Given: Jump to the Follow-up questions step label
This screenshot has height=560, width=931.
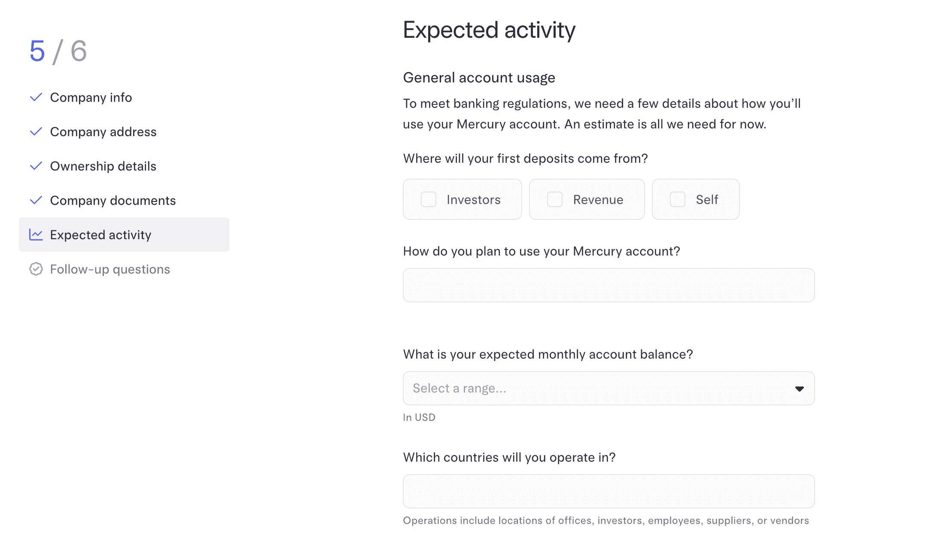Looking at the screenshot, I should (x=110, y=269).
